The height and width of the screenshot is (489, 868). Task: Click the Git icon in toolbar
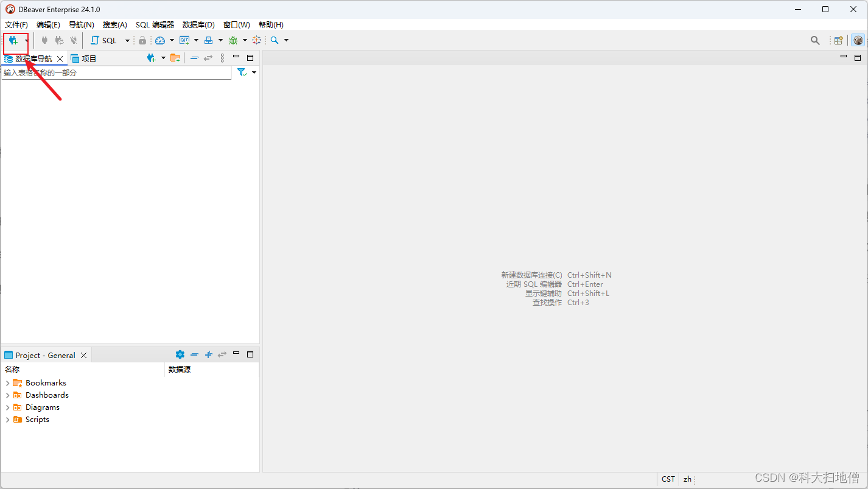tap(184, 40)
